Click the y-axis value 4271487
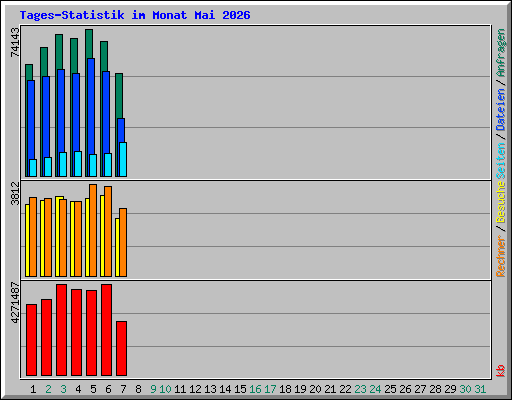 click(15, 303)
